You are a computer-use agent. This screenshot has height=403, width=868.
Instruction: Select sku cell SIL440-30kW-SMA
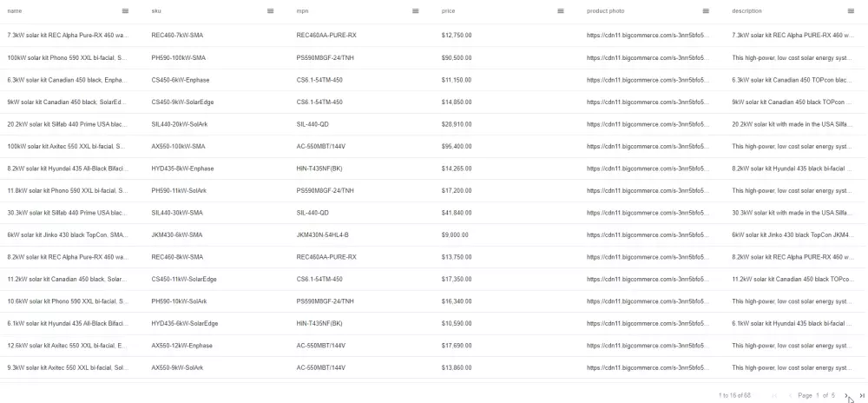177,213
